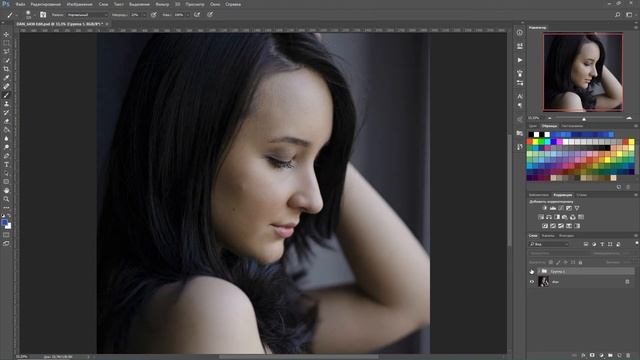This screenshot has height=360, width=640.
Task: Switch to the Каналы tab
Action: click(x=548, y=236)
